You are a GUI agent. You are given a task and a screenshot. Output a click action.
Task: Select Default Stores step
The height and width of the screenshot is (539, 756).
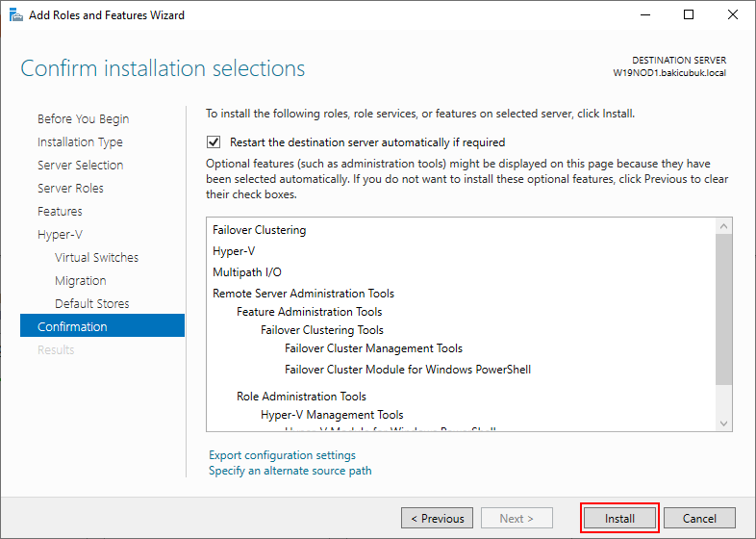[92, 303]
